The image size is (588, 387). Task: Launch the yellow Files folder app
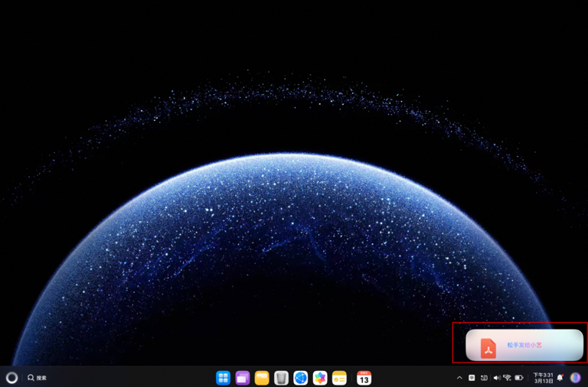click(x=262, y=378)
